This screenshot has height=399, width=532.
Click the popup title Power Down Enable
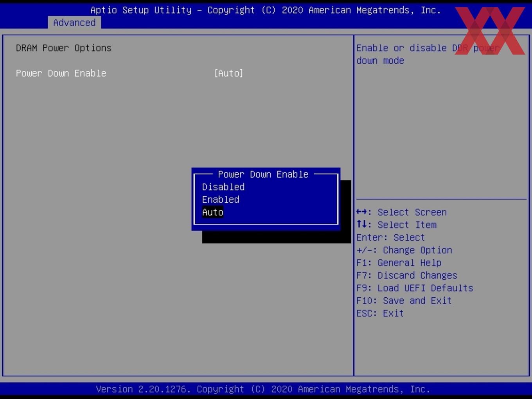point(263,174)
